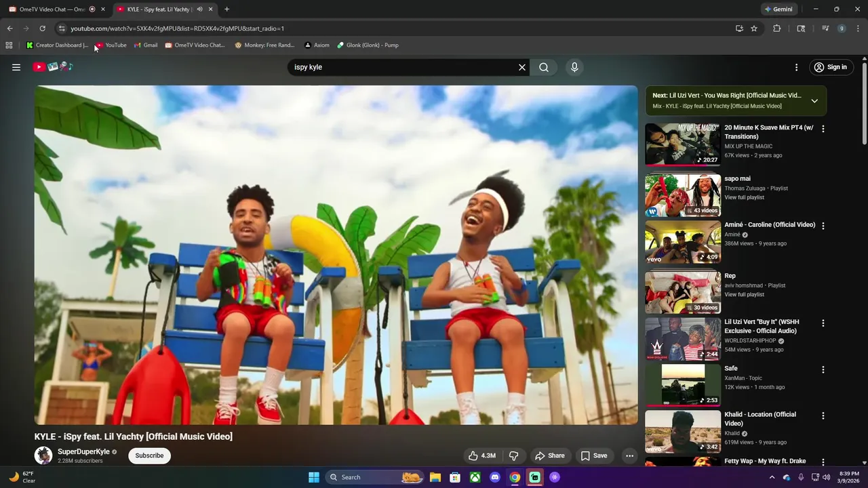Screen dimensions: 868x488
Task: Click the address bar URL
Action: coord(177,28)
